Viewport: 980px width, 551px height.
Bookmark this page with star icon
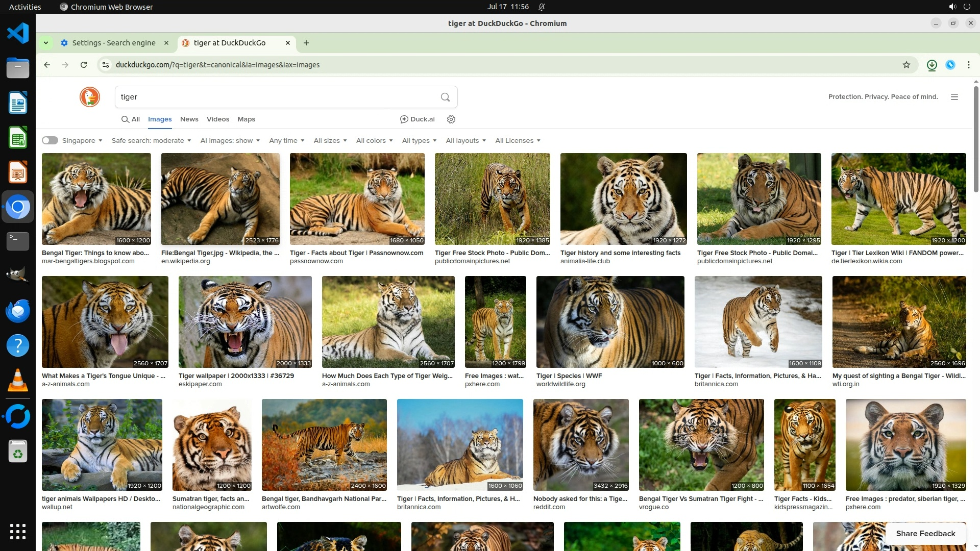click(906, 65)
